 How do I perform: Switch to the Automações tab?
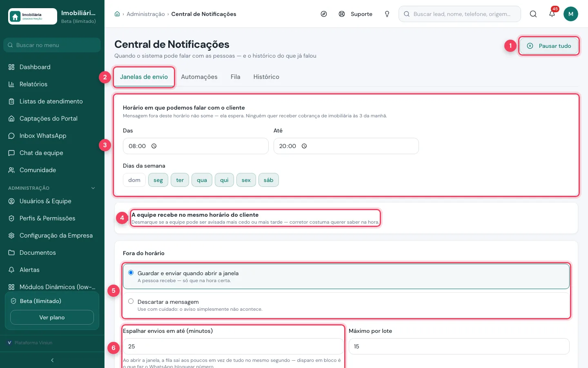199,77
